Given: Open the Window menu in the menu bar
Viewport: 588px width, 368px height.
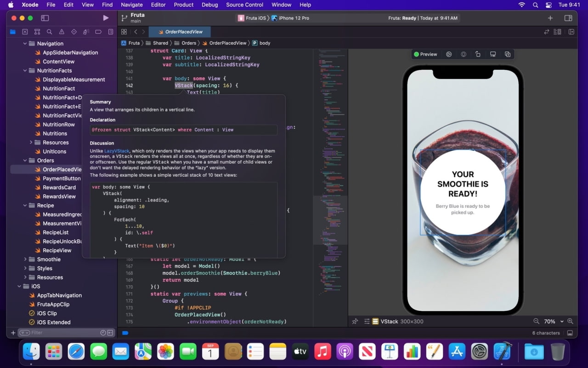Looking at the screenshot, I should point(281,5).
